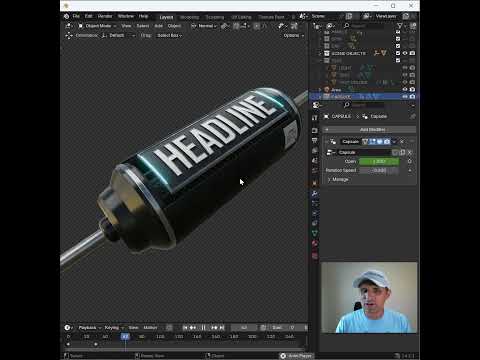The width and height of the screenshot is (480, 360).
Task: Toggle the snap magnet icon
Action: [x=236, y=26]
